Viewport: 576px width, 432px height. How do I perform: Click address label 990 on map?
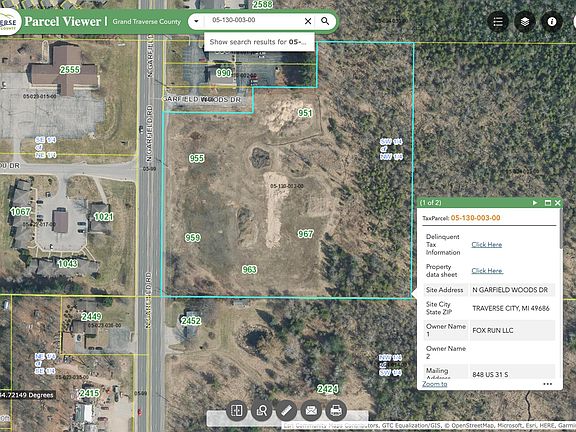click(223, 73)
